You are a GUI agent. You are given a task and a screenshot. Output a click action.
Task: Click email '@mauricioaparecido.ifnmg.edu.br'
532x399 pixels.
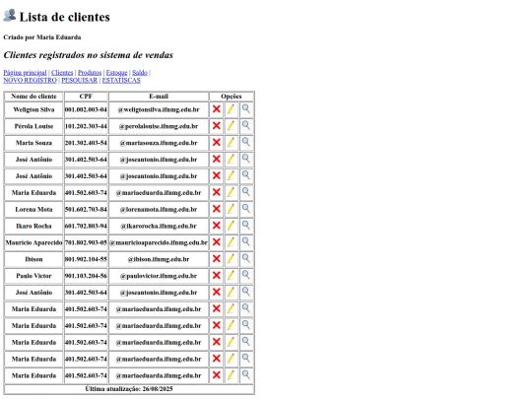[159, 242]
